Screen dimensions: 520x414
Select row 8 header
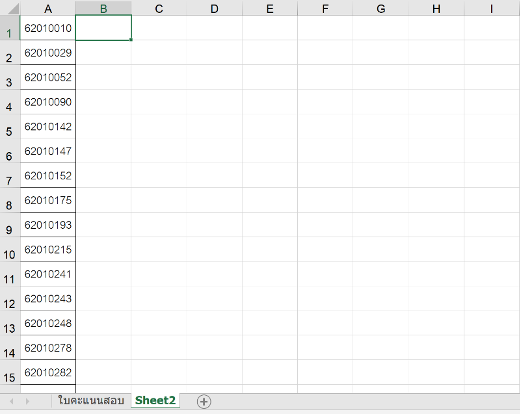(10, 200)
